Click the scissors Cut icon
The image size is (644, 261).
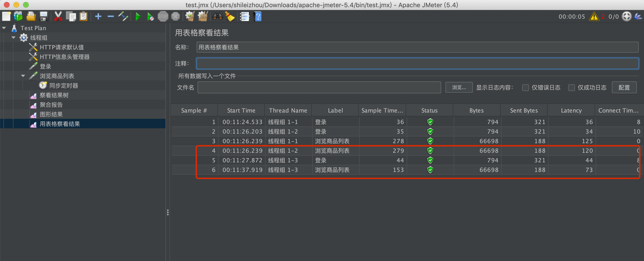[58, 17]
